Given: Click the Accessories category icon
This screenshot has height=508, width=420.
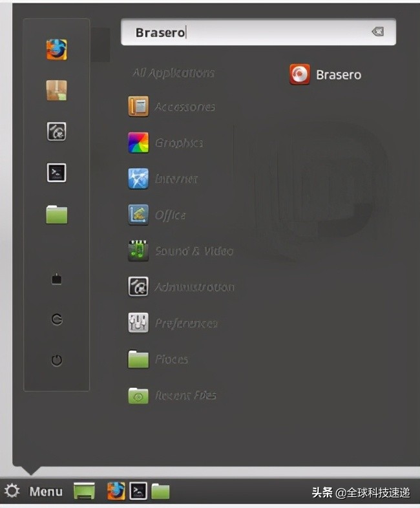Looking at the screenshot, I should coord(138,106).
